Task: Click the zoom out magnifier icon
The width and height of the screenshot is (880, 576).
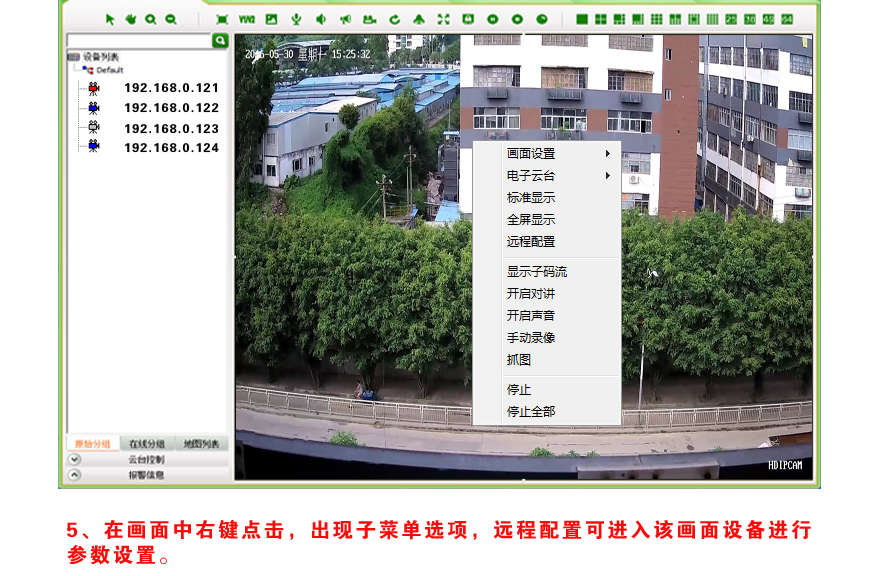Action: [x=171, y=19]
